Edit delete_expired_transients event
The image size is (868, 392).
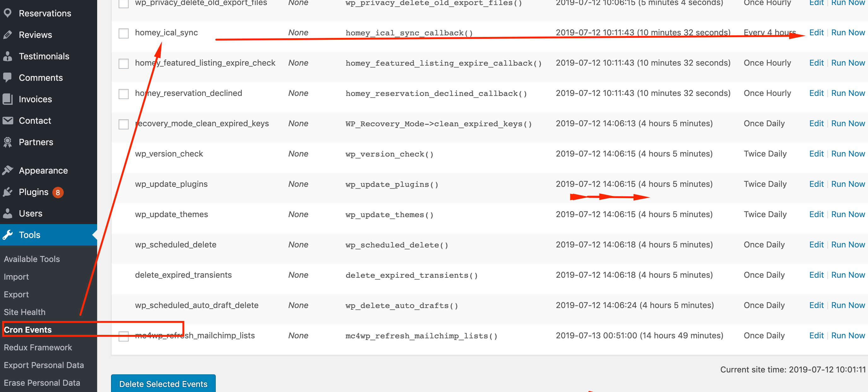click(816, 275)
